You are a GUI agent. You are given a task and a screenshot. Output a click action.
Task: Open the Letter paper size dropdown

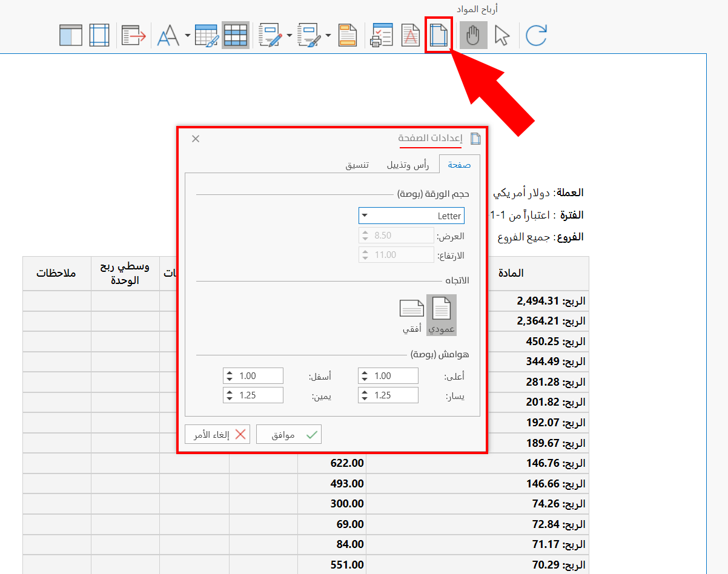(411, 216)
